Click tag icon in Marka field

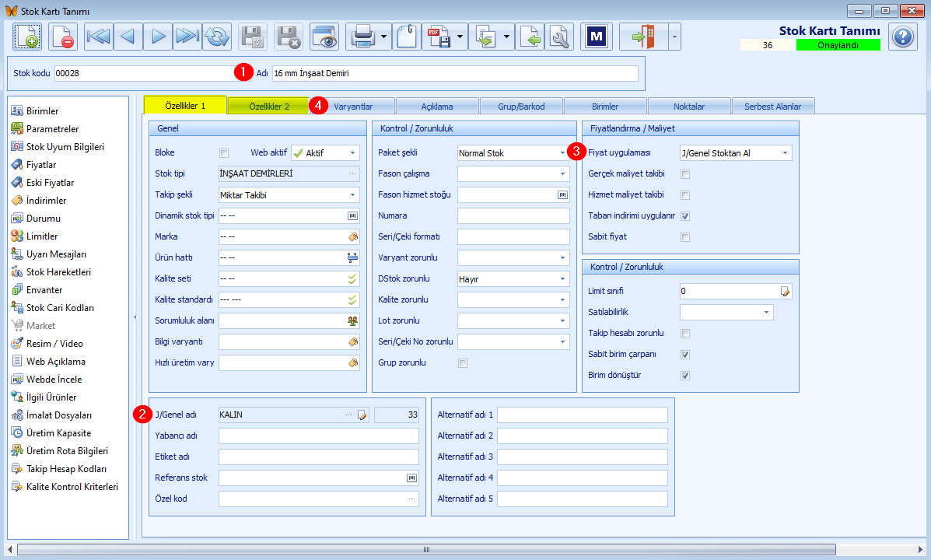pyautogui.click(x=352, y=236)
